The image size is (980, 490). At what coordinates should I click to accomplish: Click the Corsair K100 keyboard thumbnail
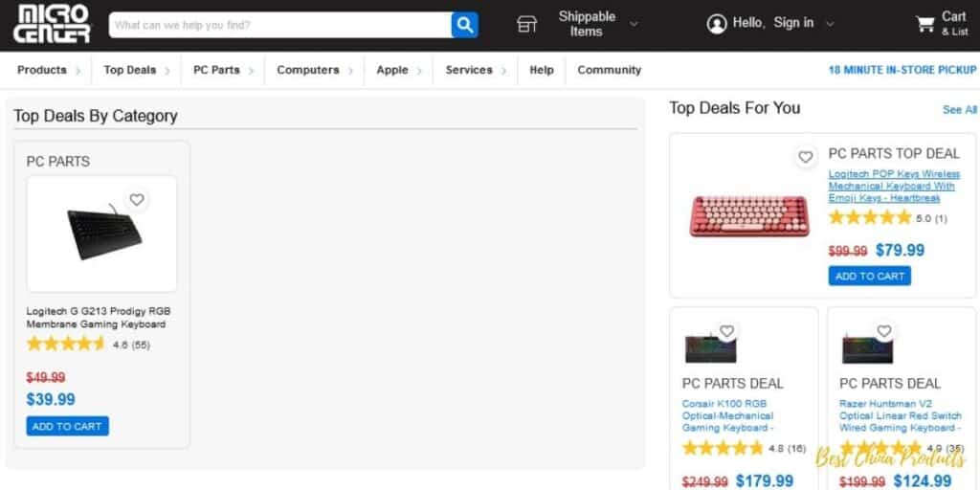pos(711,349)
